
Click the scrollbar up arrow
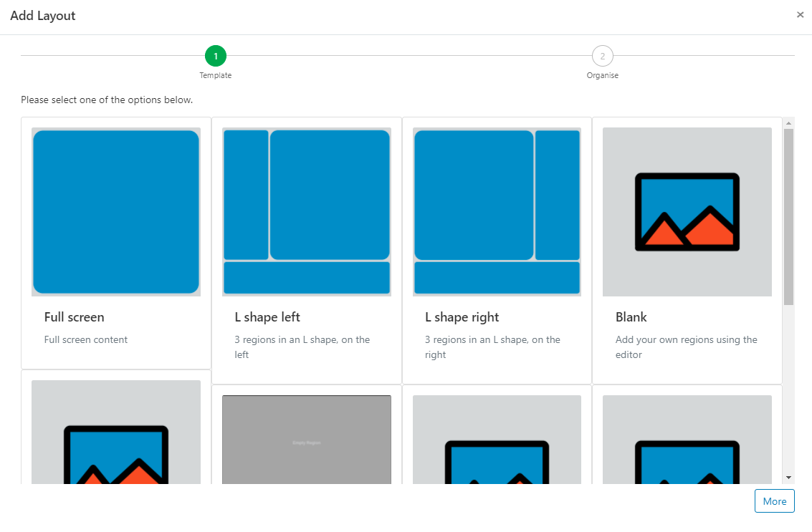(x=788, y=122)
